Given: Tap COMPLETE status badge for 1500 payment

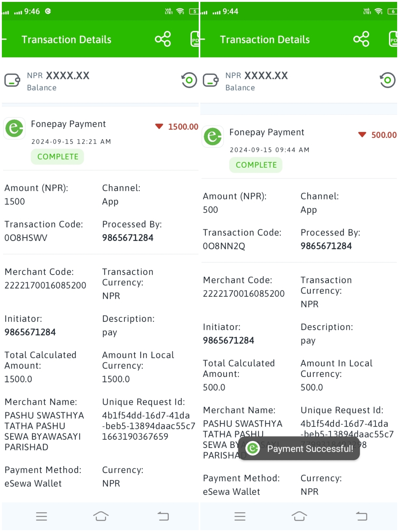Looking at the screenshot, I should click(57, 157).
